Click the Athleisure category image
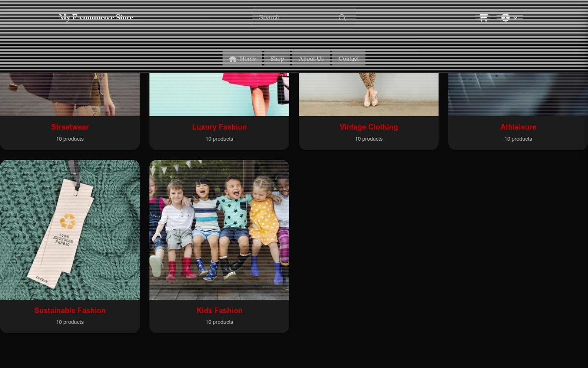588x368 pixels. point(518,94)
